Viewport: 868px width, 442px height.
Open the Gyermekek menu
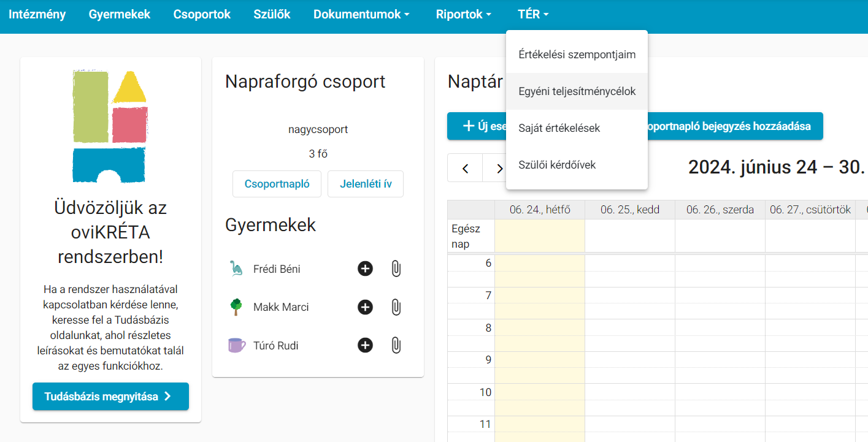point(120,15)
